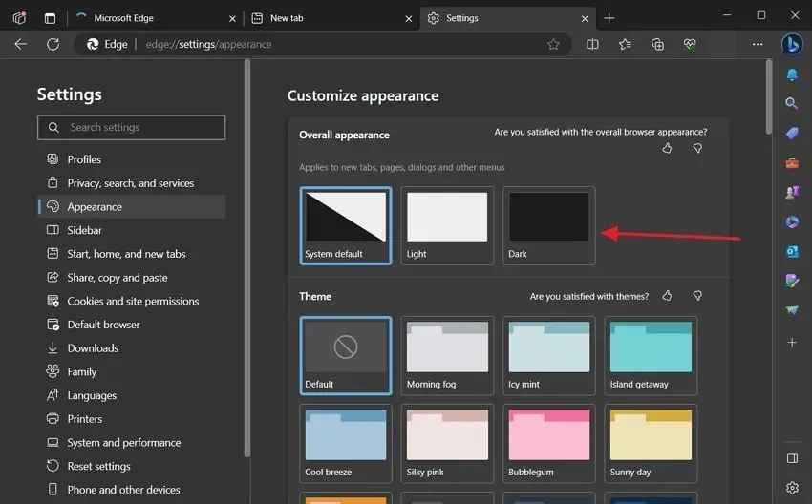Thumbs down for overall browser appearance
812x504 pixels.
coord(697,149)
